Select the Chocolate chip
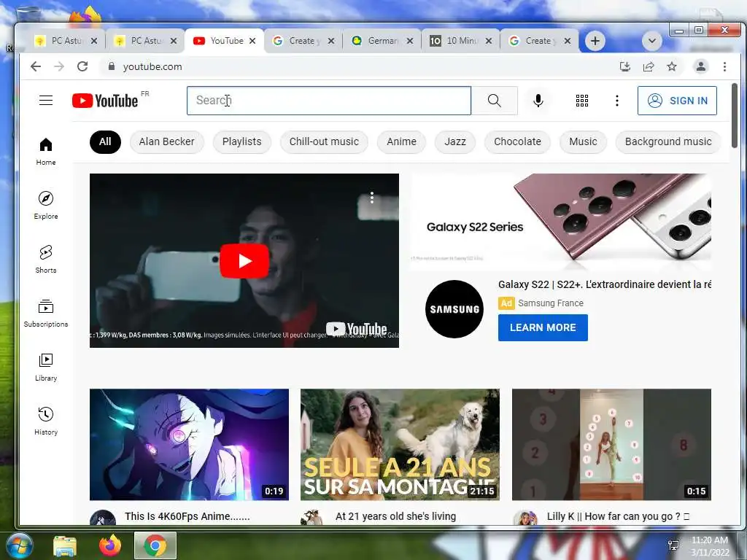Image resolution: width=747 pixels, height=560 pixels. (517, 142)
